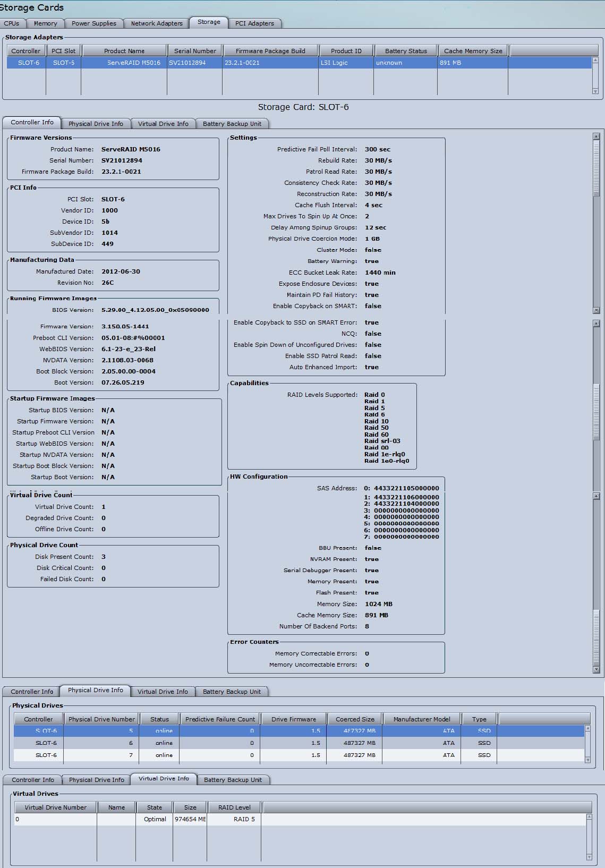
Task: Click NVDATA version 2.1108.03-0068
Action: [127, 360]
